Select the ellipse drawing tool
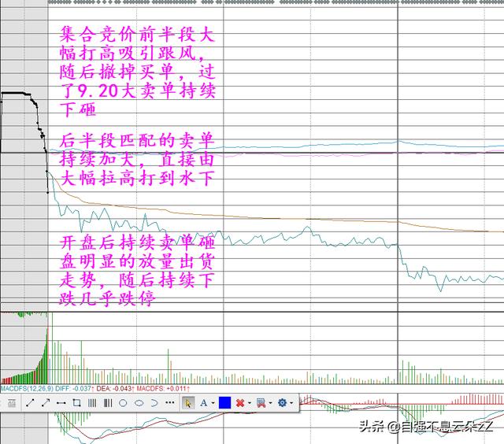 click(x=138, y=402)
